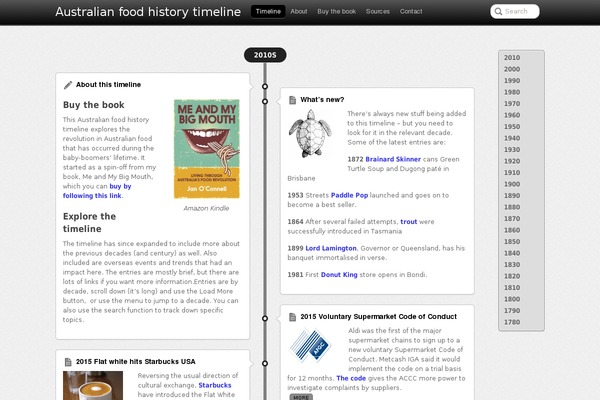The width and height of the screenshot is (600, 400).
Task: Jump to decade 1810 in the sidebar
Action: click(x=512, y=287)
